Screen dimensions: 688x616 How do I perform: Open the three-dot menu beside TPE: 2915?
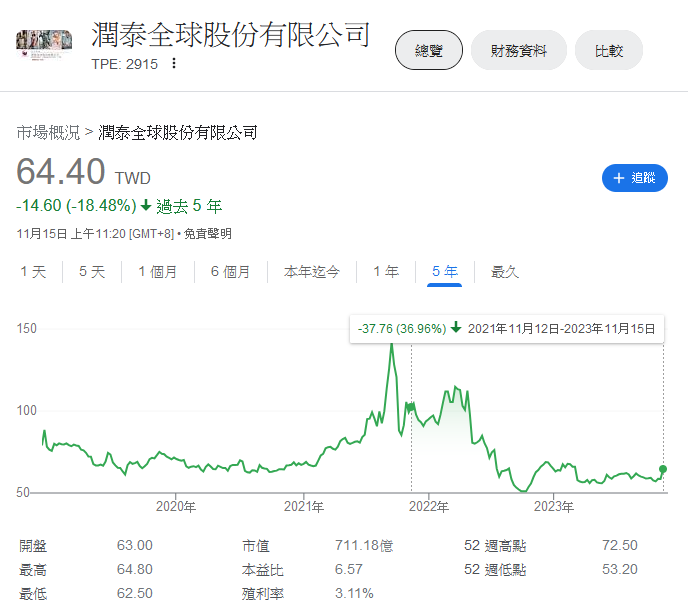click(174, 63)
